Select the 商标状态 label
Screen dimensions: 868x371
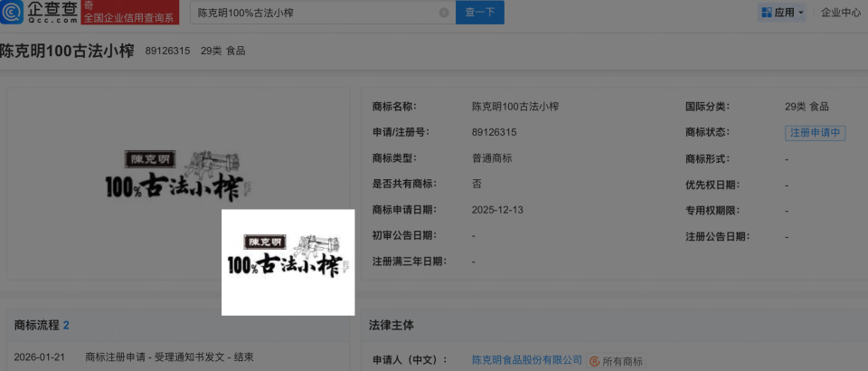coord(708,132)
